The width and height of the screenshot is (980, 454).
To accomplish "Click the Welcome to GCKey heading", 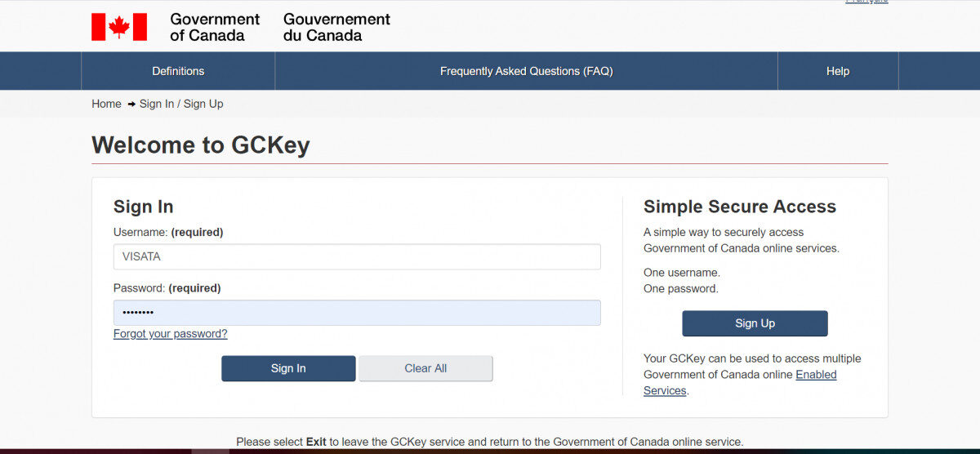I will (201, 145).
